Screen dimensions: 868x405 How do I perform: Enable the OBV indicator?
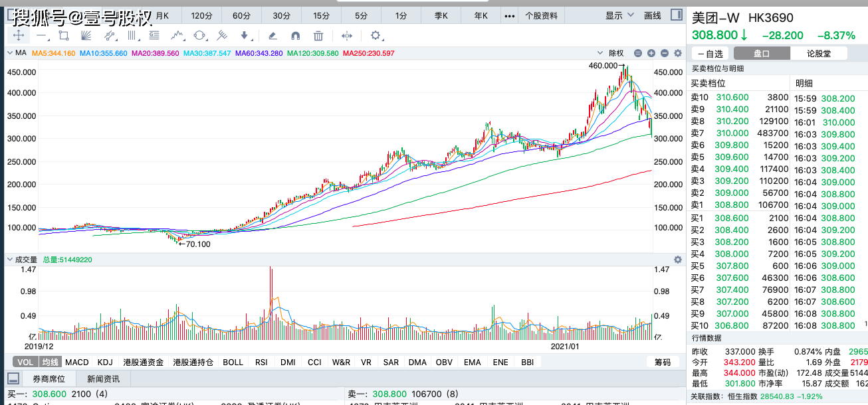[x=445, y=362]
